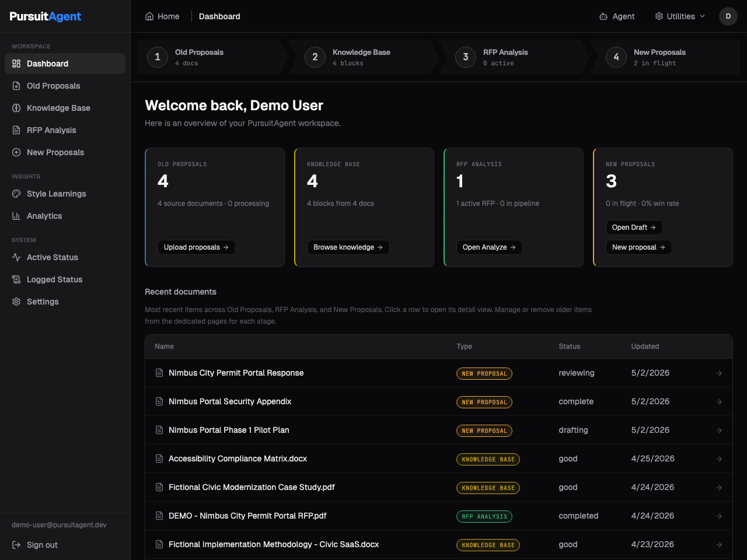
Task: Click the arrow icon on Accessibility Compliance Matrix.docx row
Action: click(x=719, y=459)
